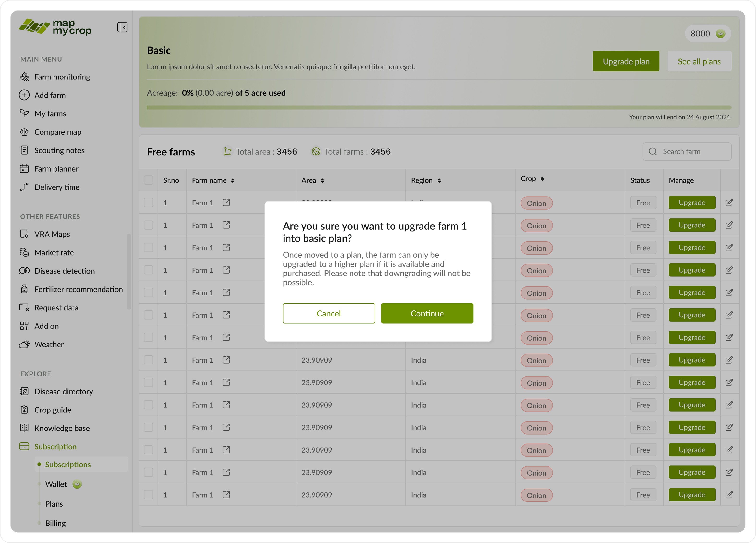Sort the Crop column using arrows
This screenshot has height=543, width=756.
542,179
